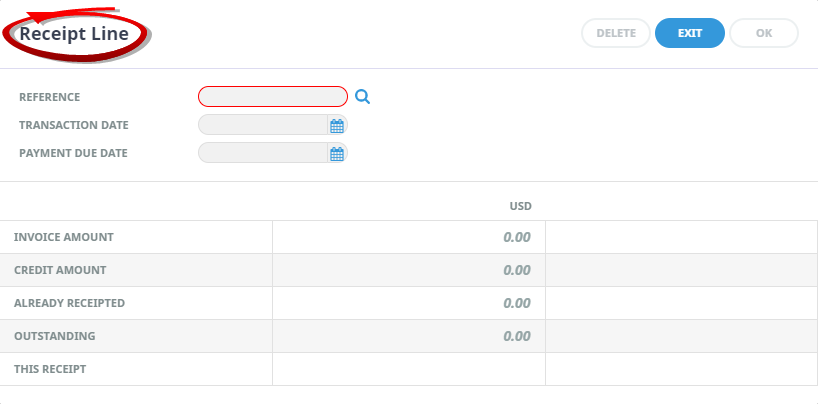Click the EXIT button

[690, 33]
